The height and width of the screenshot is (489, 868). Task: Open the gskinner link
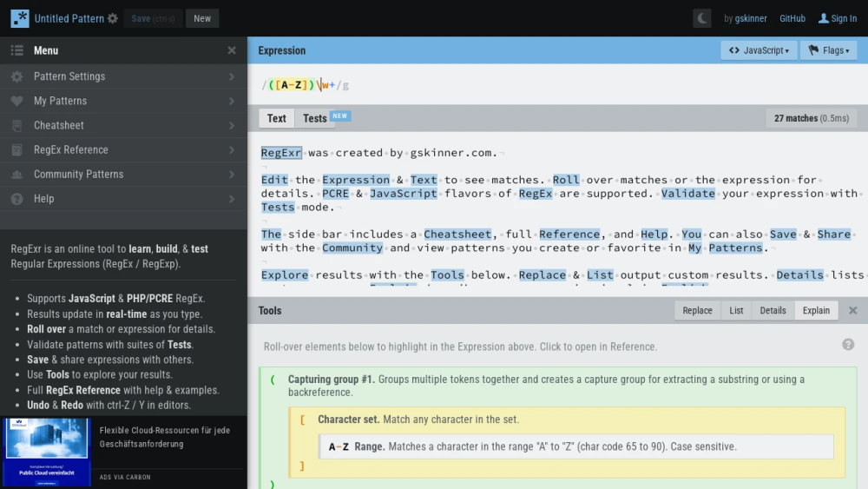coord(751,18)
